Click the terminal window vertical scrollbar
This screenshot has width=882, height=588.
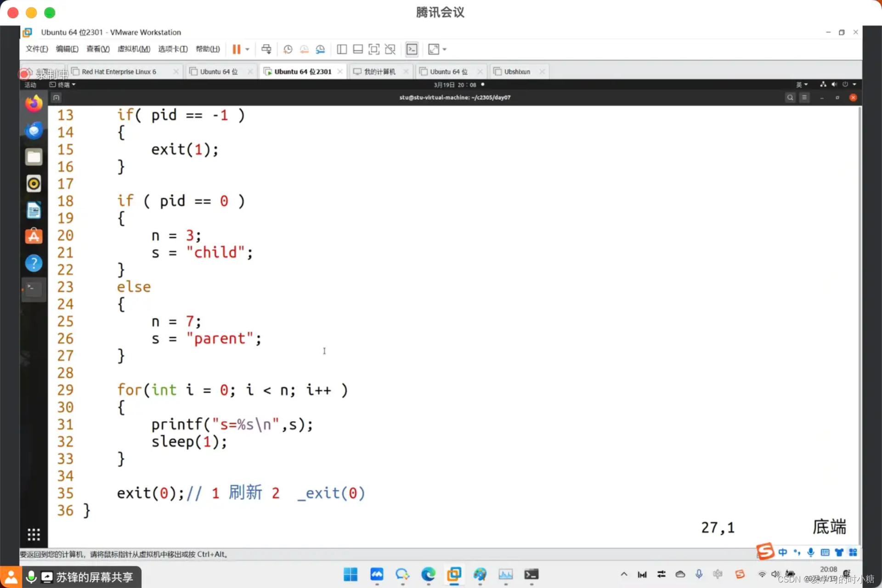tap(859, 326)
